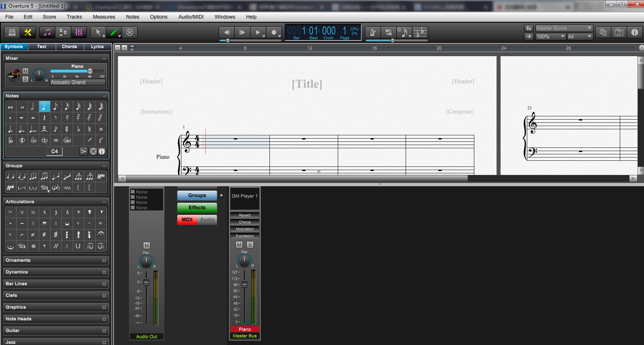Open the Measures menu
This screenshot has height=345, width=644.
point(104,17)
